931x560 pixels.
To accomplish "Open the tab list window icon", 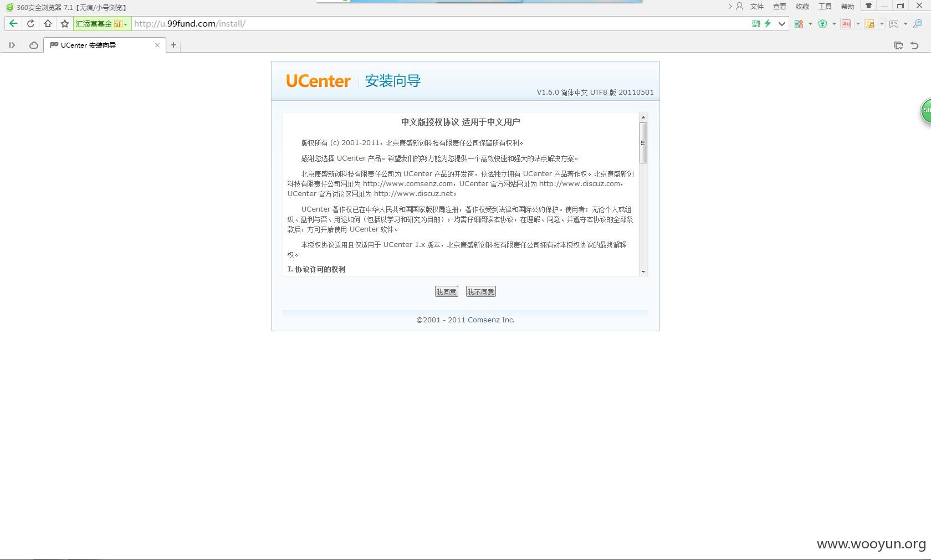I will point(898,45).
